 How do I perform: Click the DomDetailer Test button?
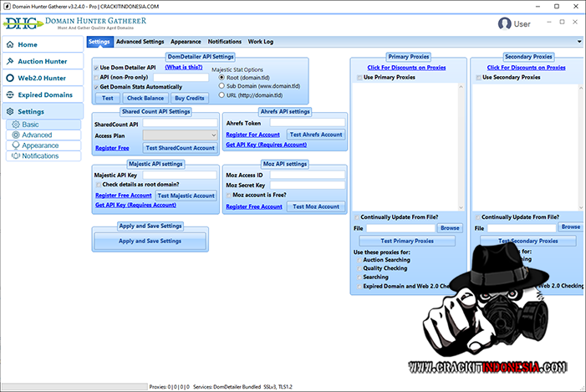pyautogui.click(x=107, y=98)
